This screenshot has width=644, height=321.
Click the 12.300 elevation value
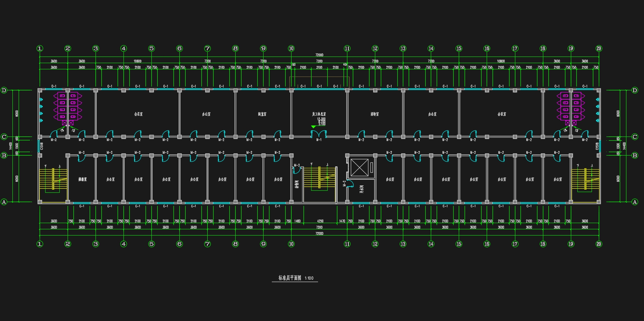tap(321, 119)
